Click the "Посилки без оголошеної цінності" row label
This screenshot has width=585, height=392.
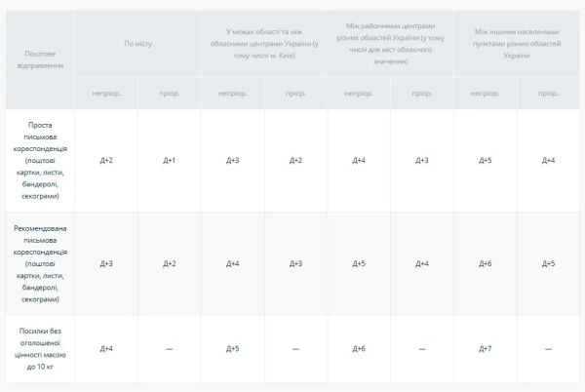coord(41,348)
